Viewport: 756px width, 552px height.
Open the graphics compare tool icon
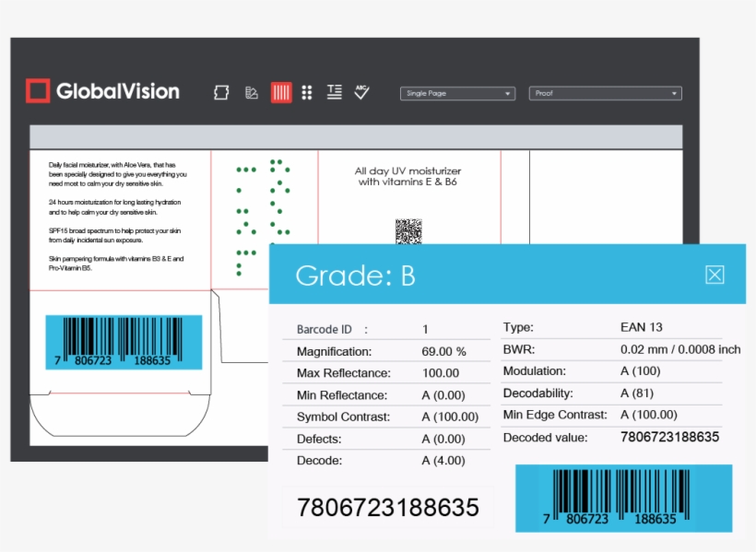(x=251, y=92)
